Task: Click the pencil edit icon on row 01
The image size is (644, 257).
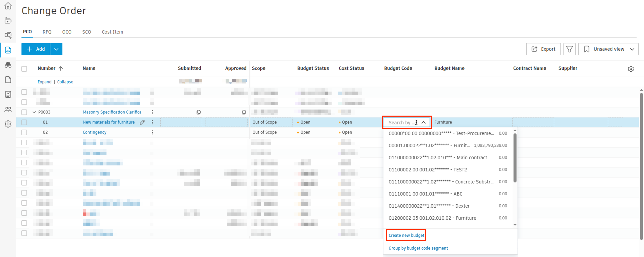Action: tap(142, 122)
